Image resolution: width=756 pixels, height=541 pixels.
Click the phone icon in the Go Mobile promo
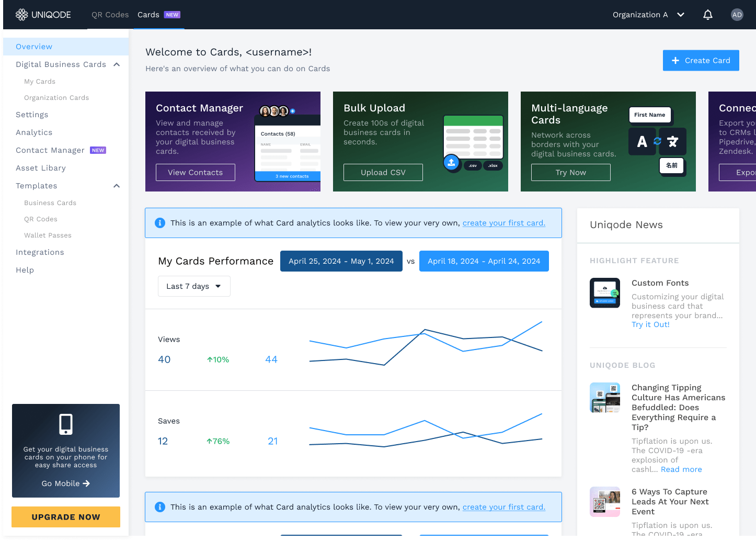tap(65, 424)
